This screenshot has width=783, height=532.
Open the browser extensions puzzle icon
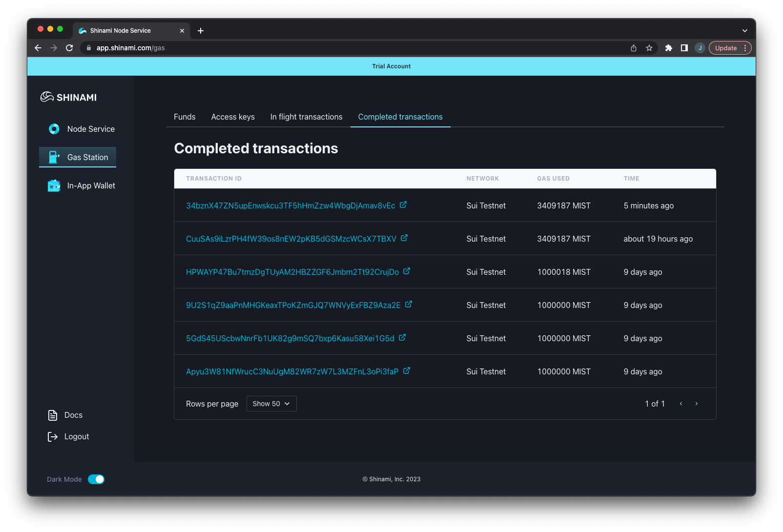point(669,48)
